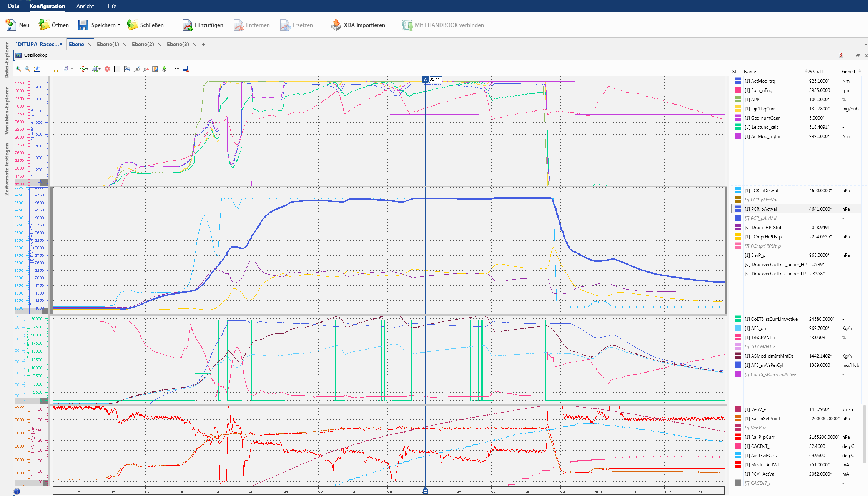Open the copy icon dropdown arrow

(x=72, y=69)
